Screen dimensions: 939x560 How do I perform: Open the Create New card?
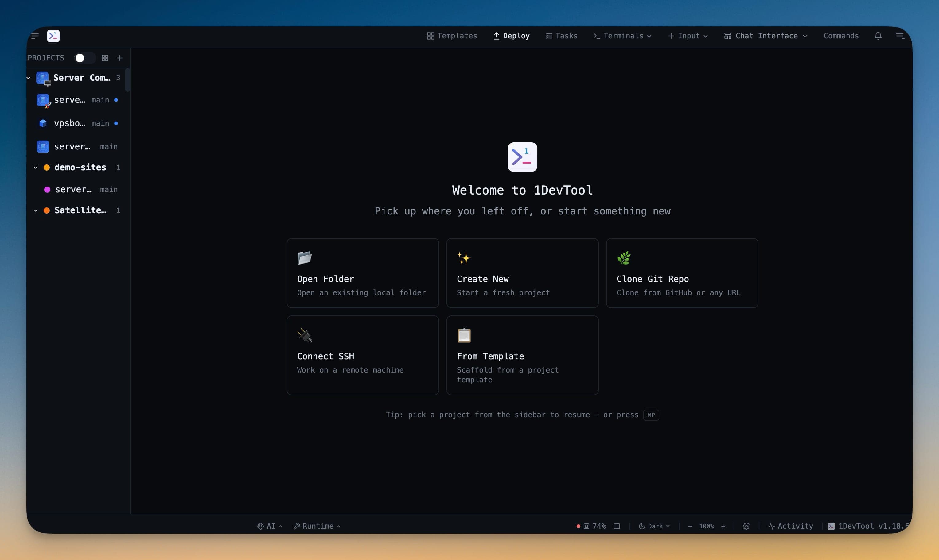(x=522, y=273)
